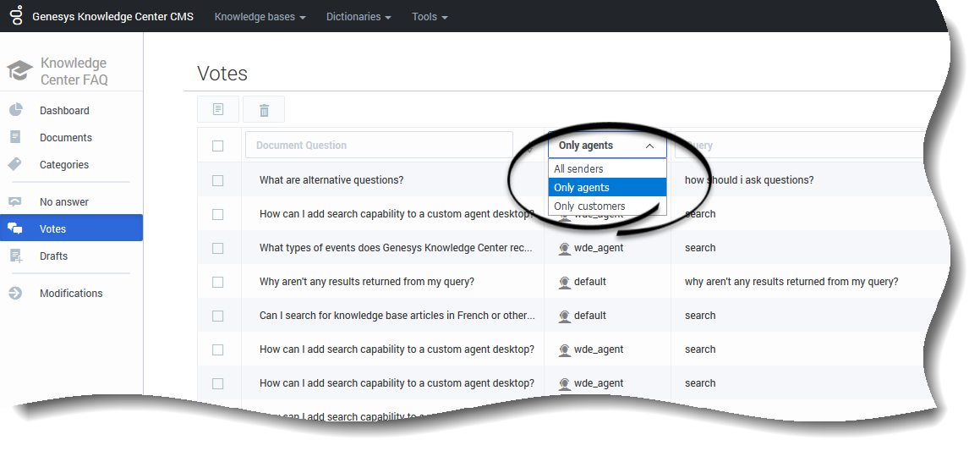Toggle the select-all checkbox in header
The height and width of the screenshot is (451, 980).
[218, 146]
